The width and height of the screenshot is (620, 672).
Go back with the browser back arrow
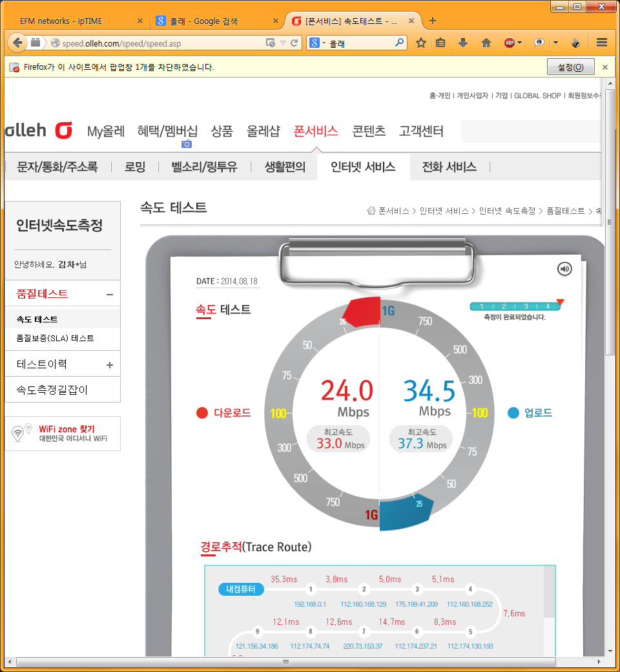pyautogui.click(x=17, y=43)
